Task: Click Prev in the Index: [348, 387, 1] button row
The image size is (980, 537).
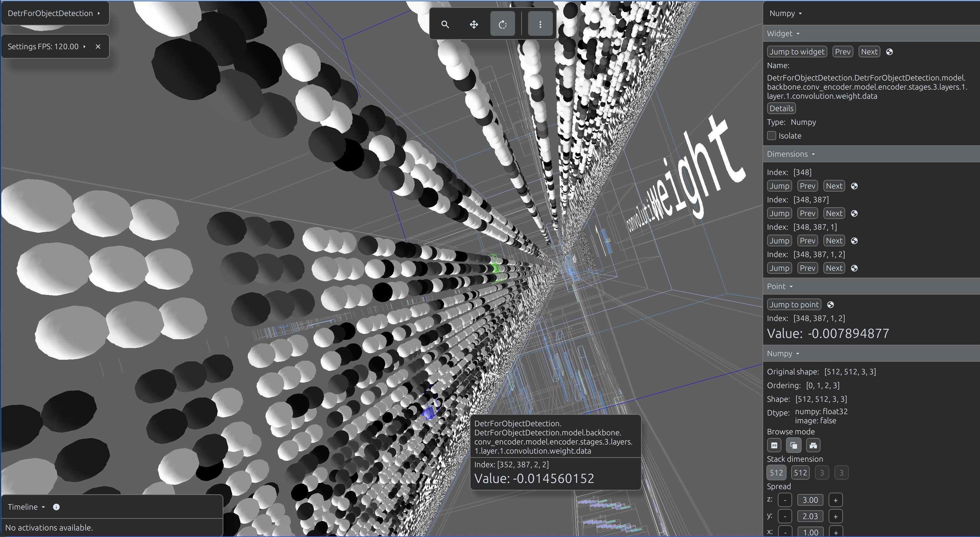Action: [x=807, y=241]
